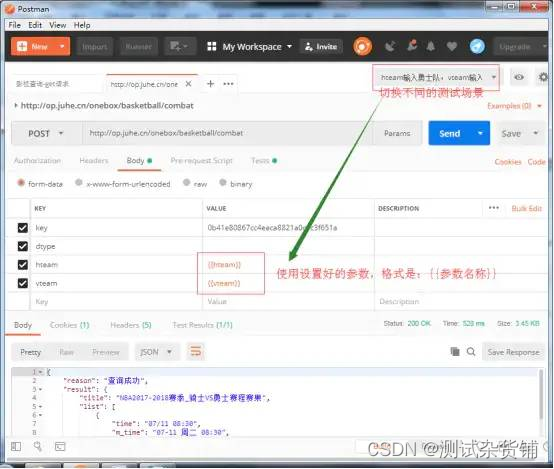Open the Code link
The image size is (554, 469).
(537, 162)
